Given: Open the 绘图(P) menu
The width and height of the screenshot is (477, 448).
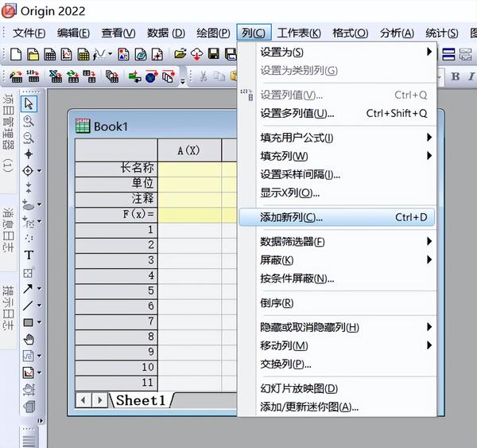Looking at the screenshot, I should click(213, 33).
